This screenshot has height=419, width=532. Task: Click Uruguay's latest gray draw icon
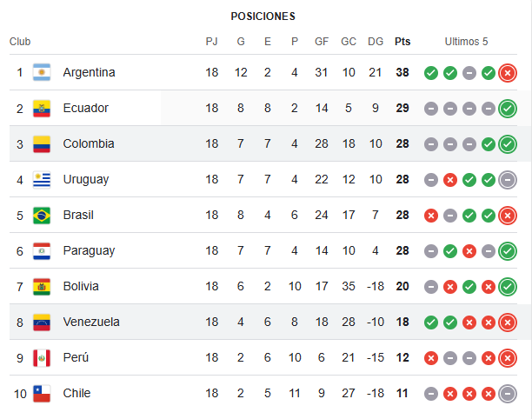coord(508,180)
